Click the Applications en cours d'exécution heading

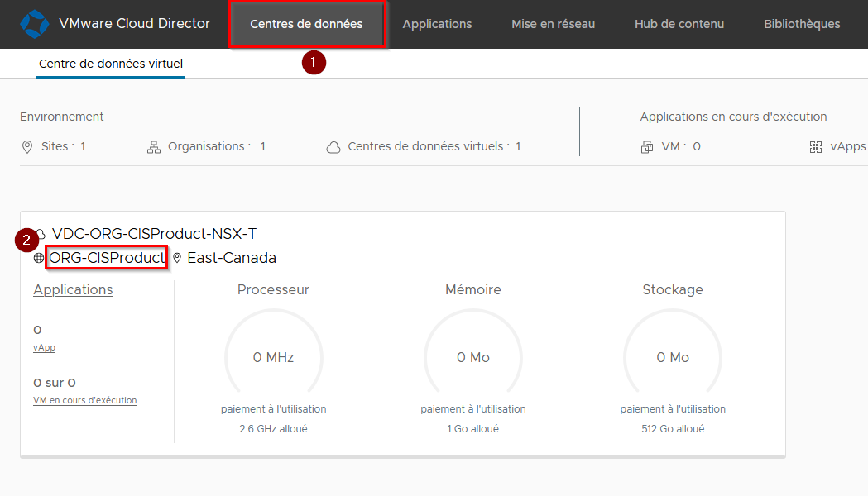733,117
